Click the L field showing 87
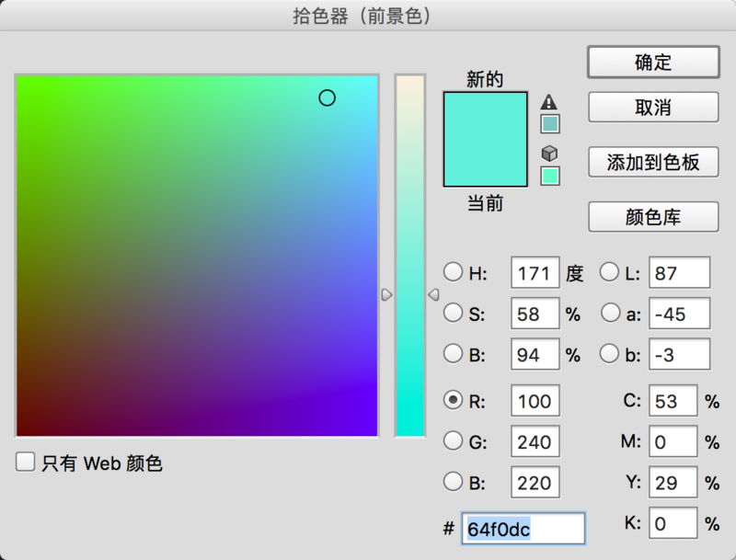 (679, 272)
